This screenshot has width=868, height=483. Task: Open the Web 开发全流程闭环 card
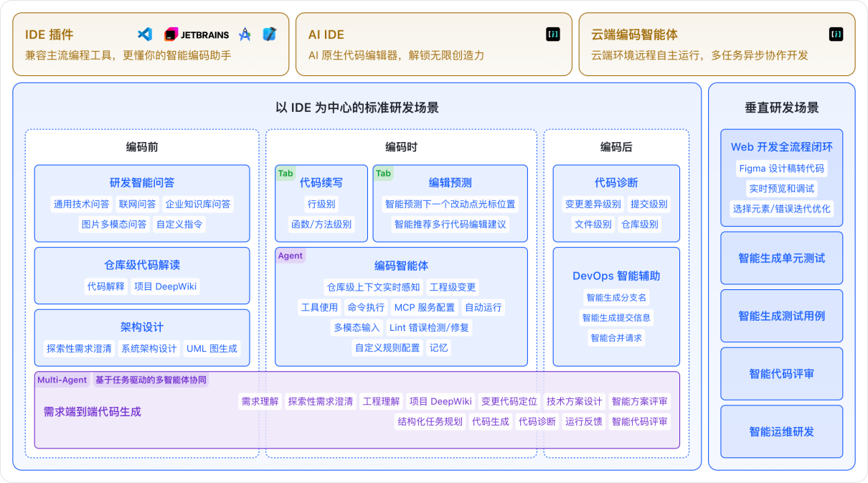(781, 146)
